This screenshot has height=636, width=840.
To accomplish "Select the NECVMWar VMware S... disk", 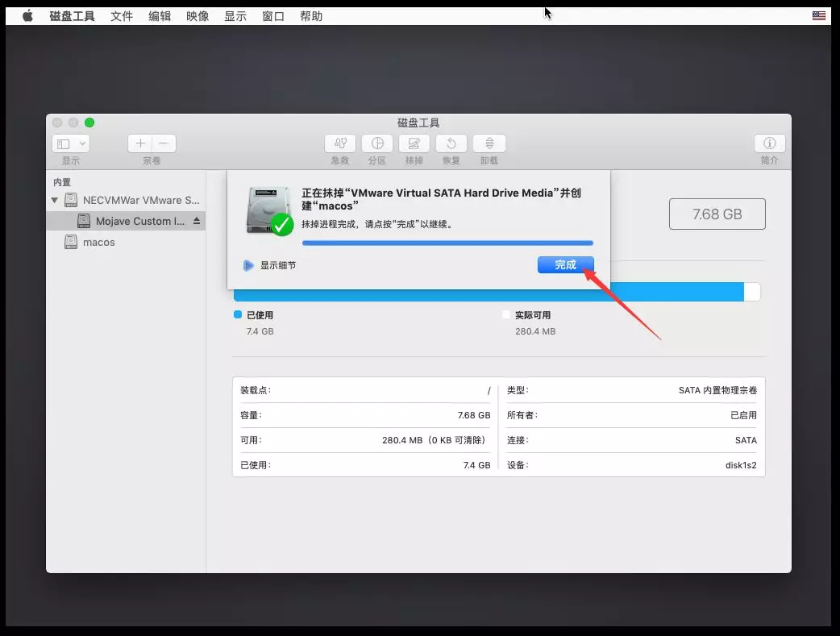I will pos(126,201).
